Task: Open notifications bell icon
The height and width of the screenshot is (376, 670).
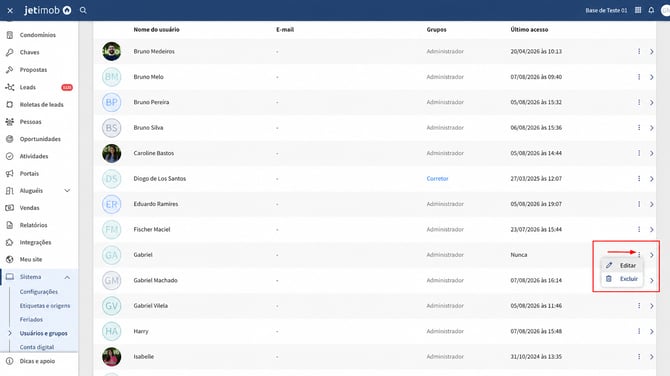Action: [x=651, y=10]
